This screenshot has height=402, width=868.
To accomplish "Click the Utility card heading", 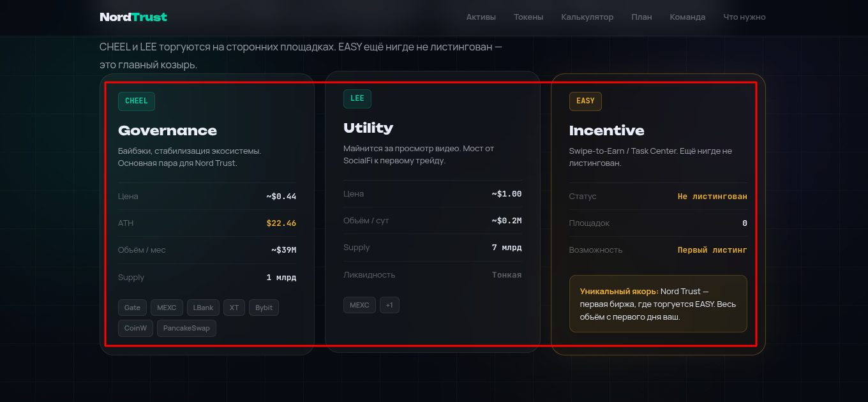I will (x=368, y=128).
